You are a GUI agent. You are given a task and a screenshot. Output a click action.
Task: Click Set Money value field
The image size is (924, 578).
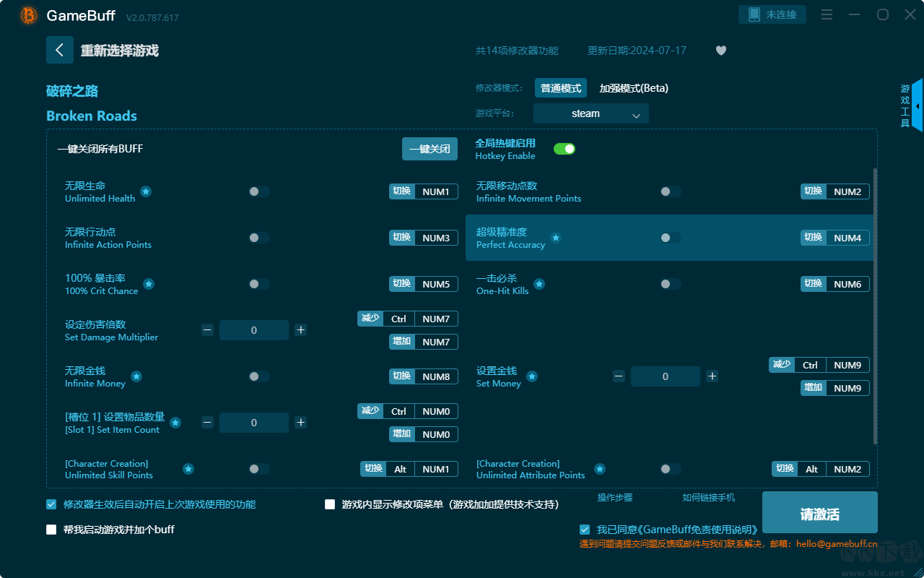tap(666, 376)
